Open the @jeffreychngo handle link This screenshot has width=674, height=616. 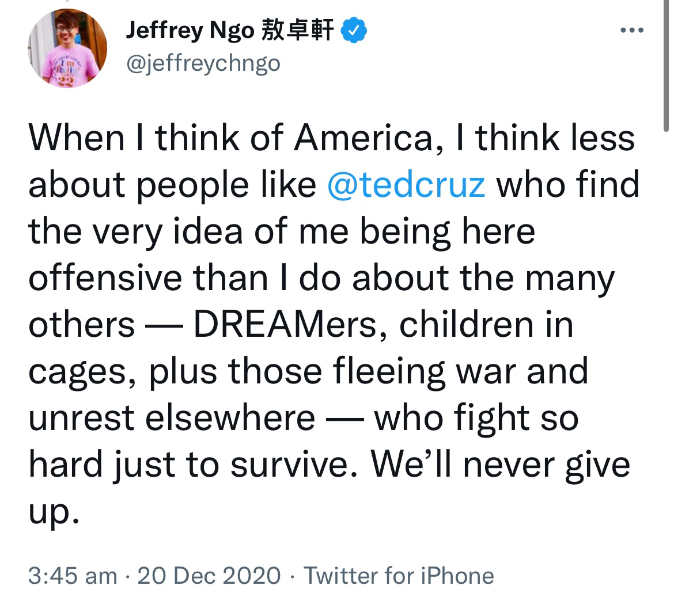click(203, 63)
